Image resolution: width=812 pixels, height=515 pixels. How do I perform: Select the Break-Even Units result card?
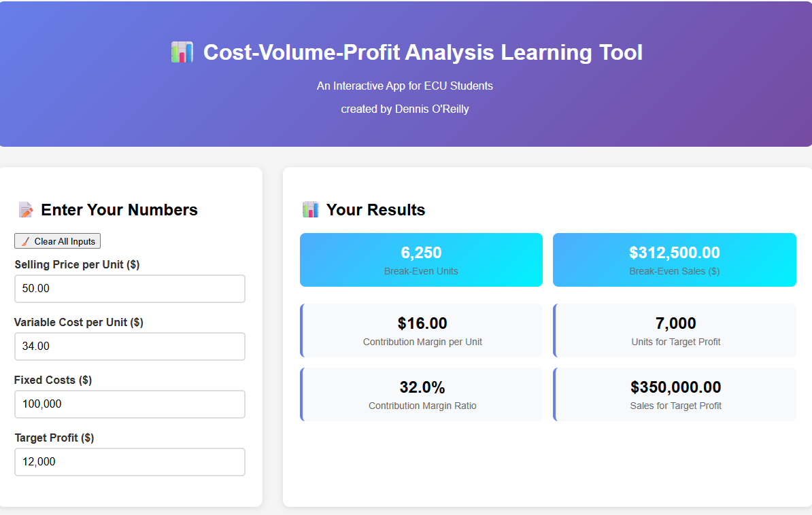(421, 260)
